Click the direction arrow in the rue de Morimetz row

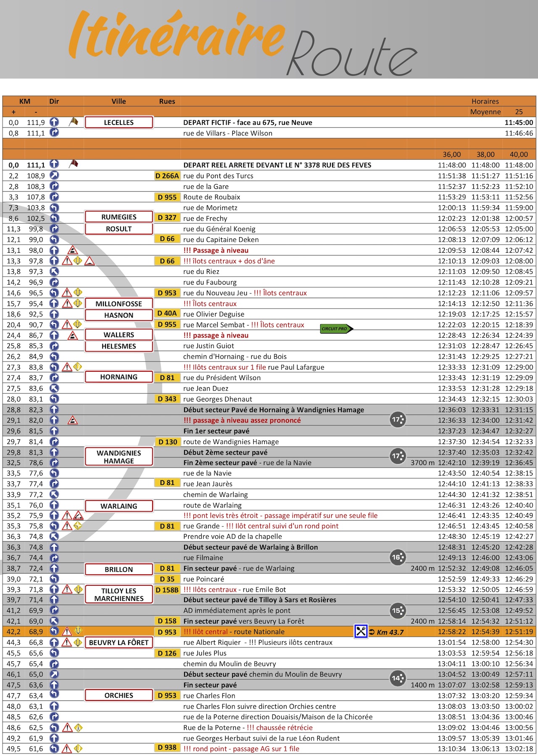coord(54,207)
